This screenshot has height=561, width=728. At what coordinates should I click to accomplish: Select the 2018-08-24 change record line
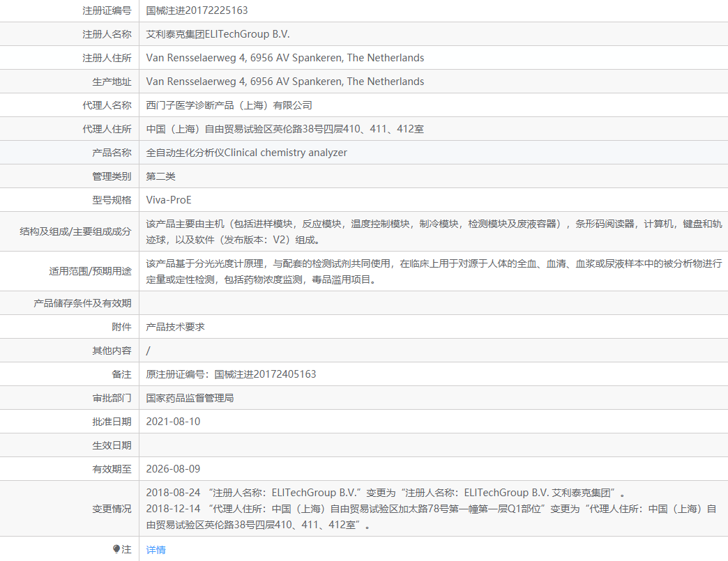(386, 493)
